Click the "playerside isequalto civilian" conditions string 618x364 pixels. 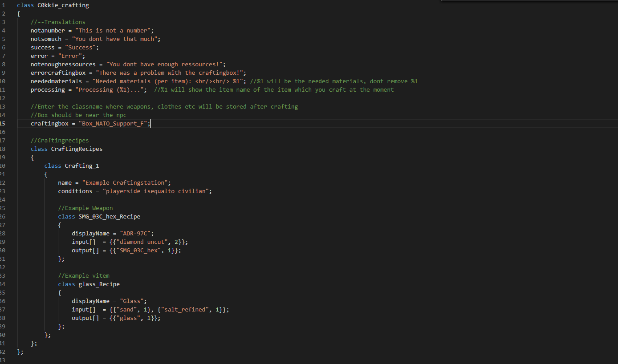coord(157,191)
